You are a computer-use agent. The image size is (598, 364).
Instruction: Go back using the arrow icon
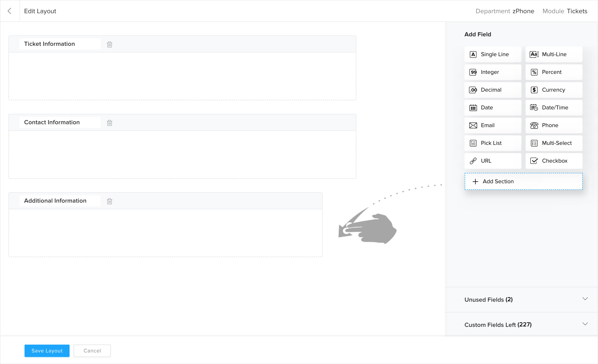click(x=10, y=11)
